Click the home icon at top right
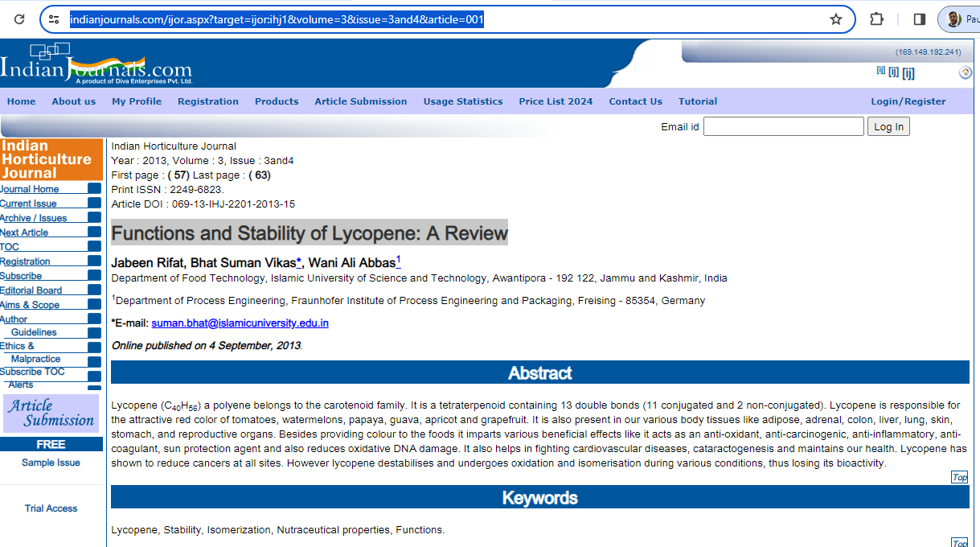 point(965,73)
